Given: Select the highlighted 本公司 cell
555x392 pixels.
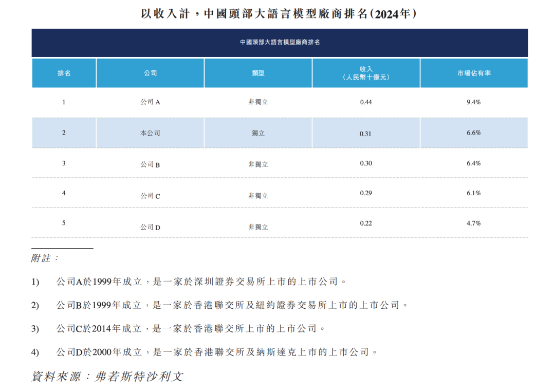Looking at the screenshot, I should pyautogui.click(x=150, y=133).
